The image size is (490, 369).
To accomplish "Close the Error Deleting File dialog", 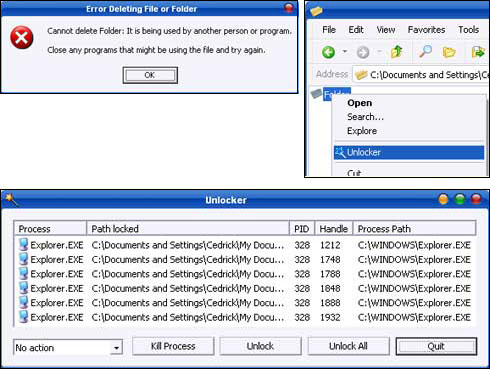I will pos(289,8).
